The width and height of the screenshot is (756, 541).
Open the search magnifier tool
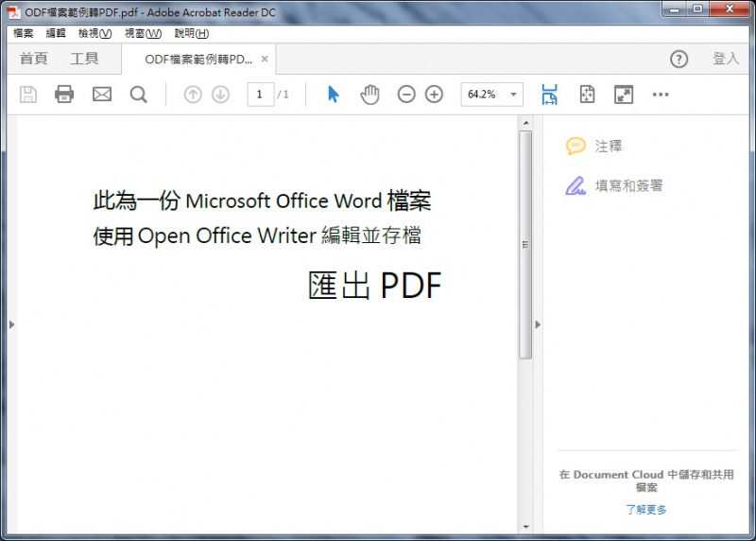pyautogui.click(x=138, y=95)
